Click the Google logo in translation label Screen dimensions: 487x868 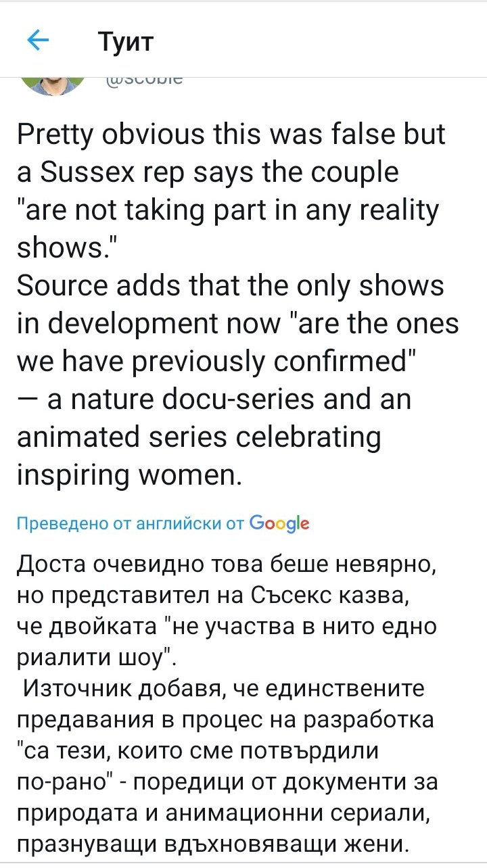(279, 523)
